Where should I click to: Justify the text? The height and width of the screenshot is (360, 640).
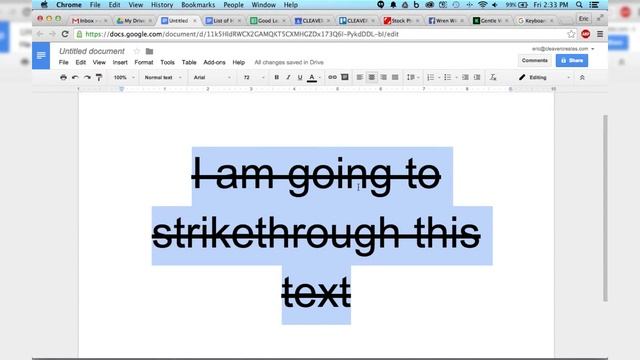pos(395,77)
